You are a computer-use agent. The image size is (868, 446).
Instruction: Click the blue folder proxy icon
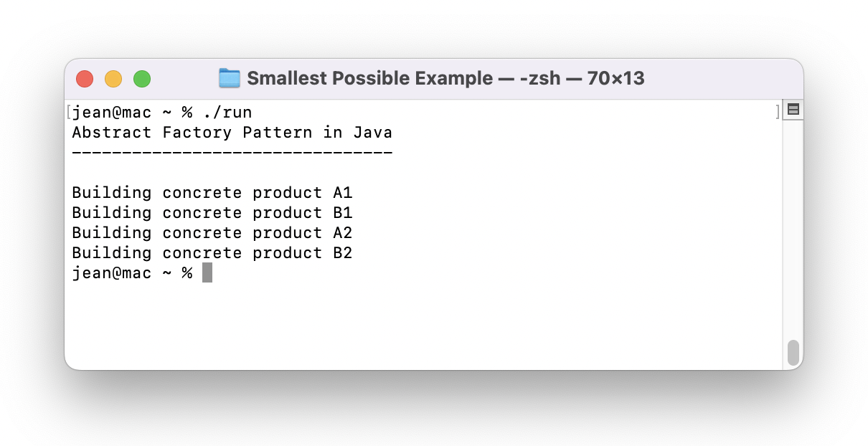(229, 78)
